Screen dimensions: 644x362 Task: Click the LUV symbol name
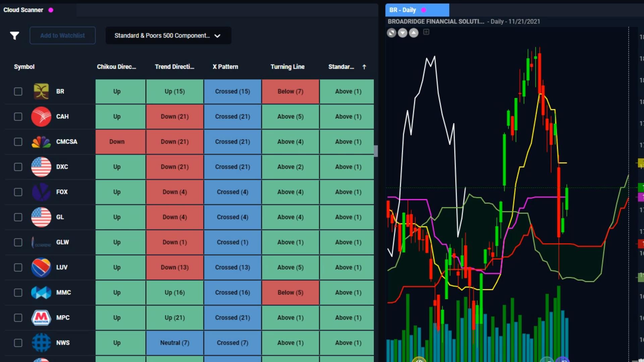pyautogui.click(x=62, y=267)
